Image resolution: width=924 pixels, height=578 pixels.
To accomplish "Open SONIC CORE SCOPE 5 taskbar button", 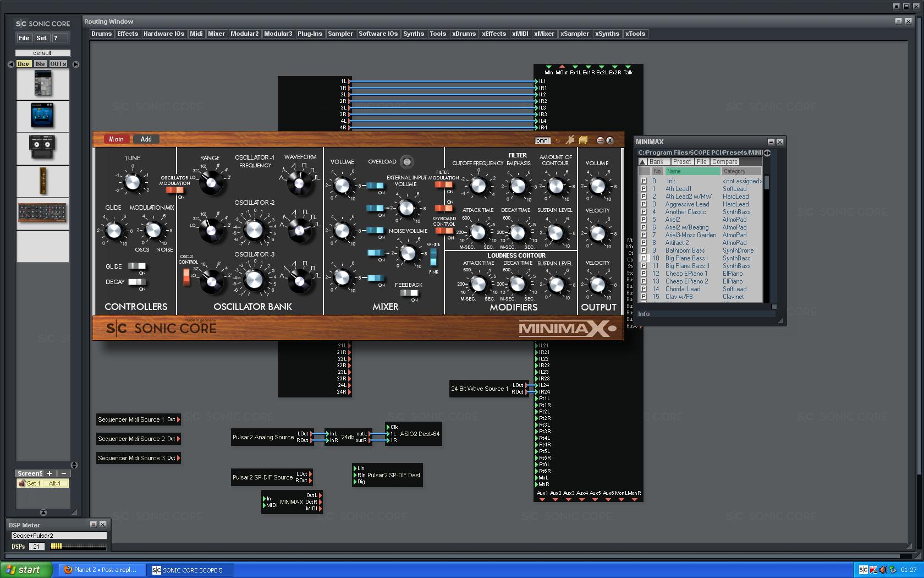I will (192, 570).
